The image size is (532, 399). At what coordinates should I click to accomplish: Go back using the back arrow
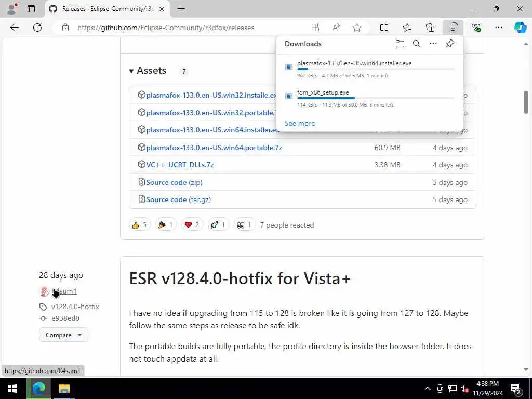tap(15, 28)
